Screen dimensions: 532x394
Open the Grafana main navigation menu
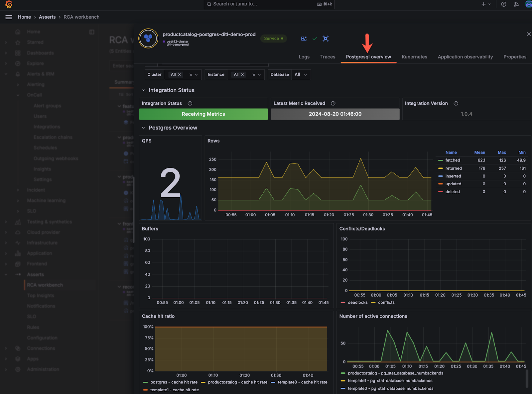9,17
